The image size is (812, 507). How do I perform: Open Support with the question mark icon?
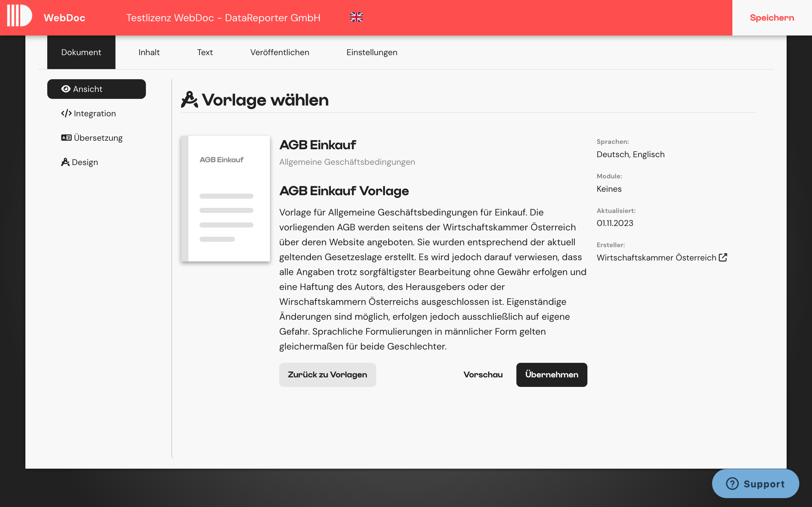coord(732,484)
